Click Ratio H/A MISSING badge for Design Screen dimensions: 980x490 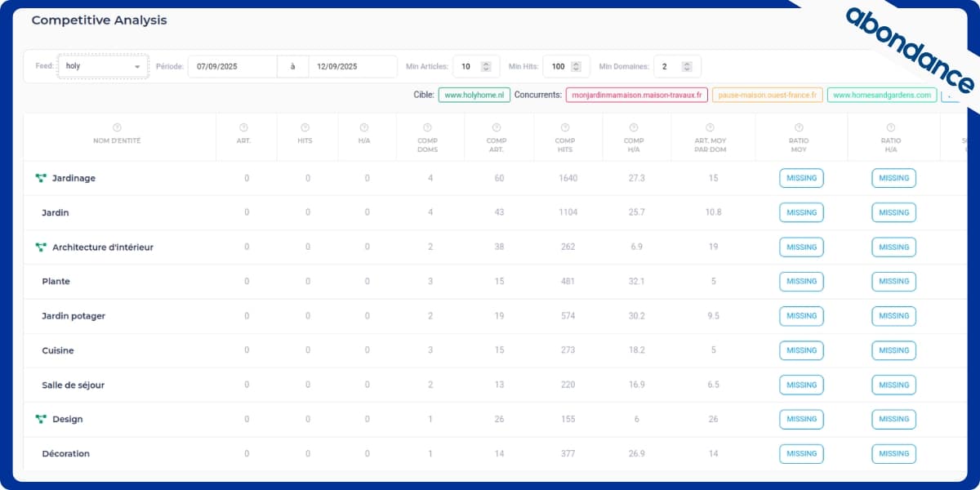pyautogui.click(x=893, y=419)
